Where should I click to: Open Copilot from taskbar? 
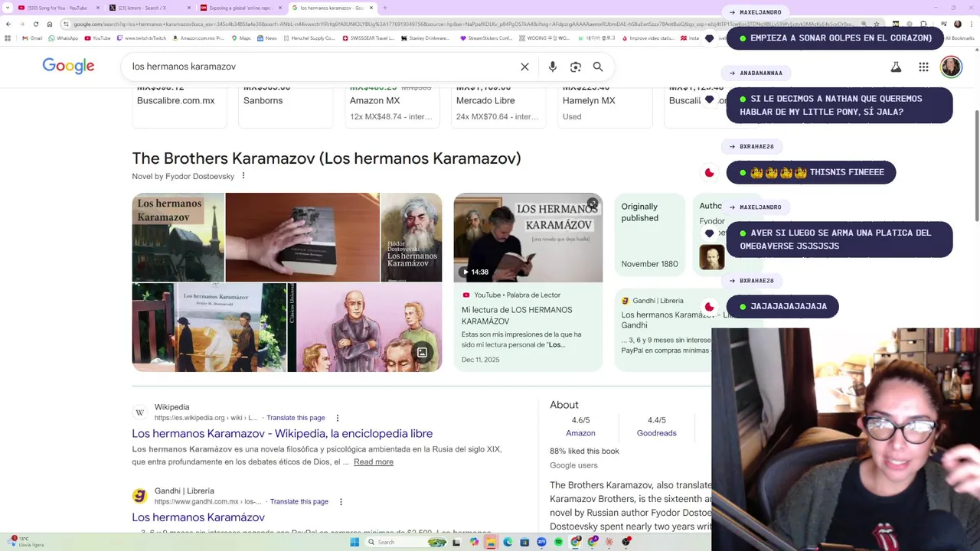pyautogui.click(x=474, y=542)
